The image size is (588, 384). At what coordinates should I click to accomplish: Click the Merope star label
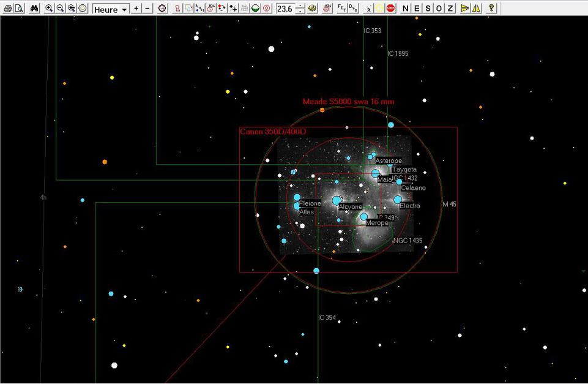click(x=377, y=222)
